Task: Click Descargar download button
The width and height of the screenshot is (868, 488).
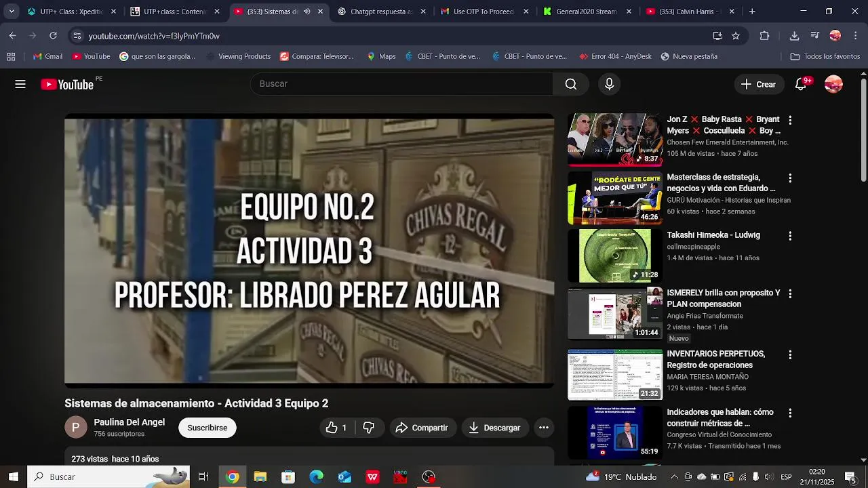Action: (494, 428)
